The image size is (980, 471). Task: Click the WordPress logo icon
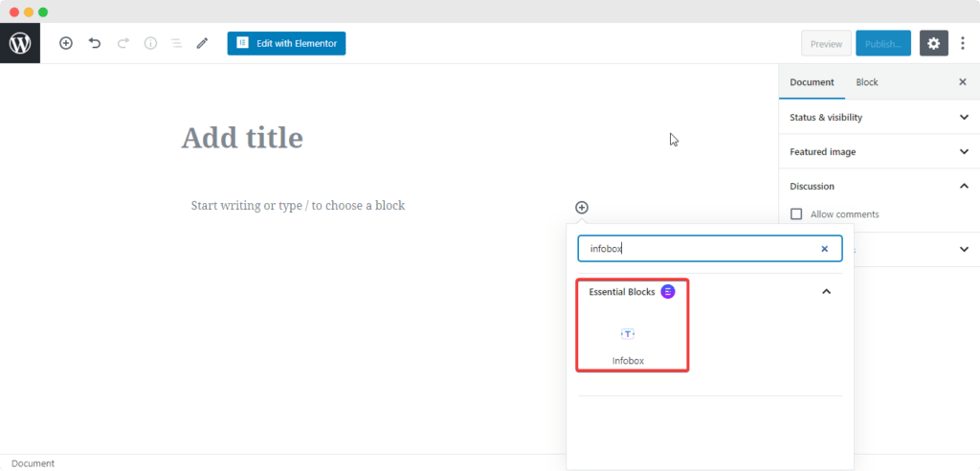[x=20, y=43]
